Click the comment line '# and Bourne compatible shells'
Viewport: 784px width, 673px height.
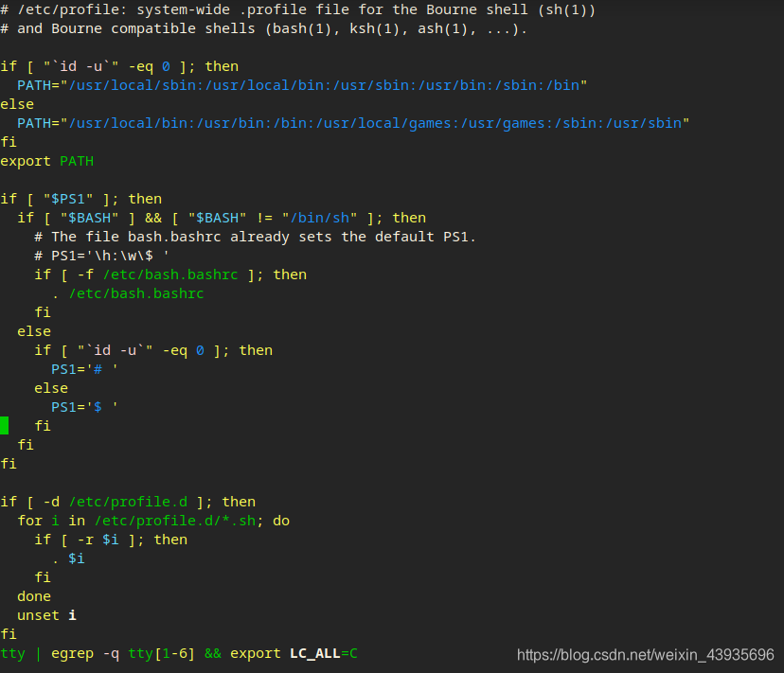coord(263,29)
